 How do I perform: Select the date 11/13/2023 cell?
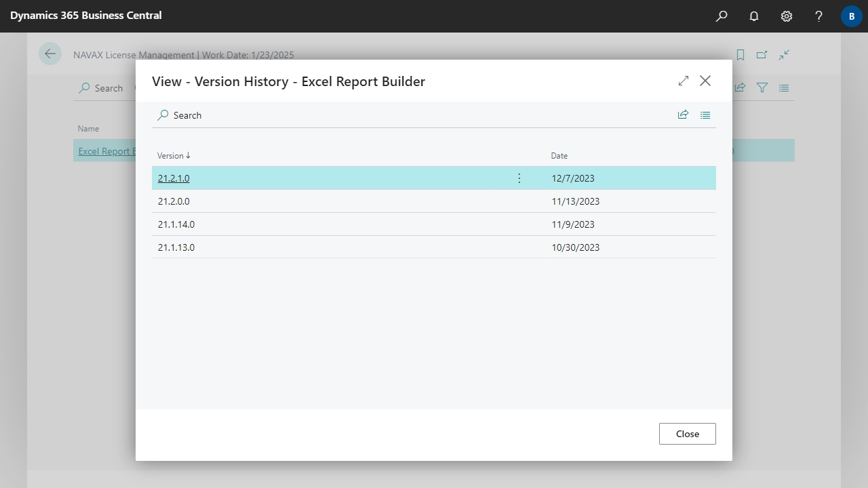576,201
